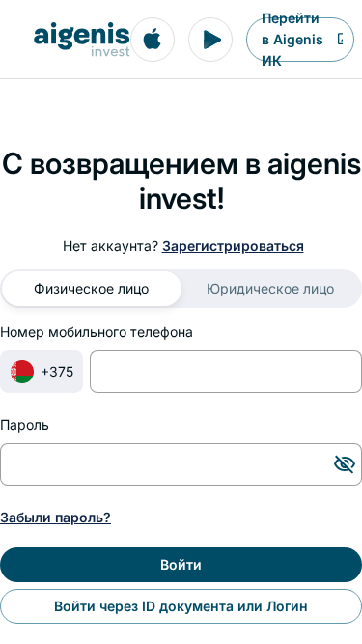Click the Нет аккаунта? text

point(110,246)
